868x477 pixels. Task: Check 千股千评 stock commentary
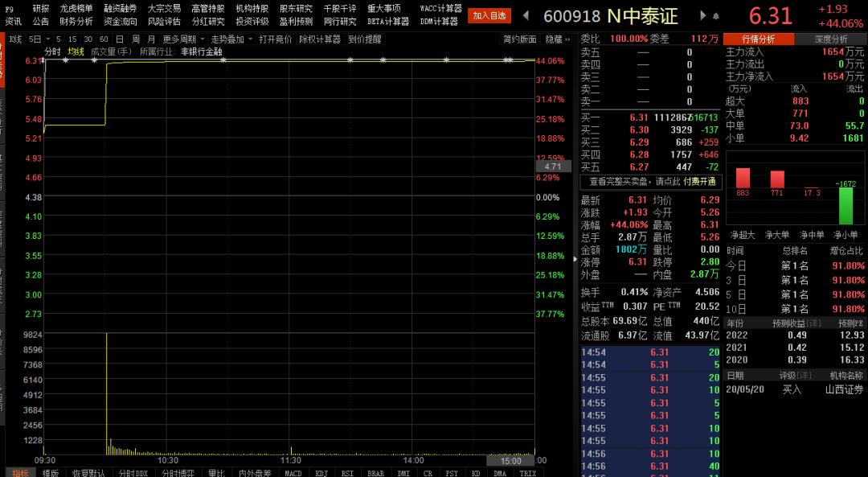coord(341,9)
